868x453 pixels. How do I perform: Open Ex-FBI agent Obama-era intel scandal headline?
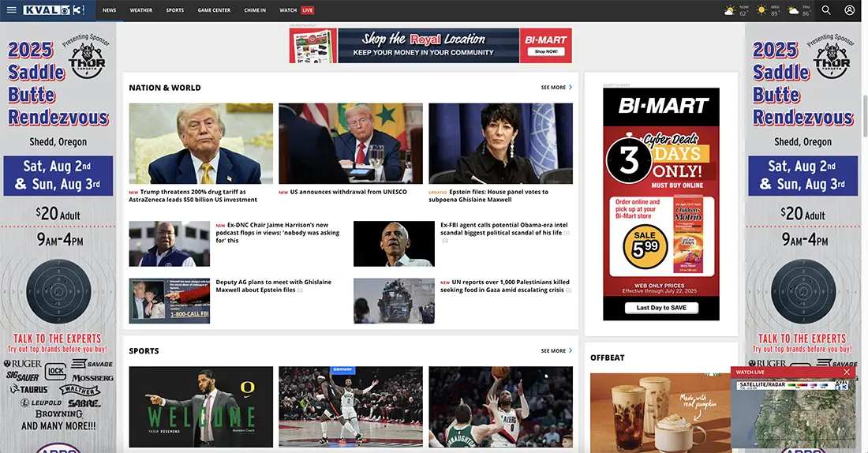coord(503,229)
